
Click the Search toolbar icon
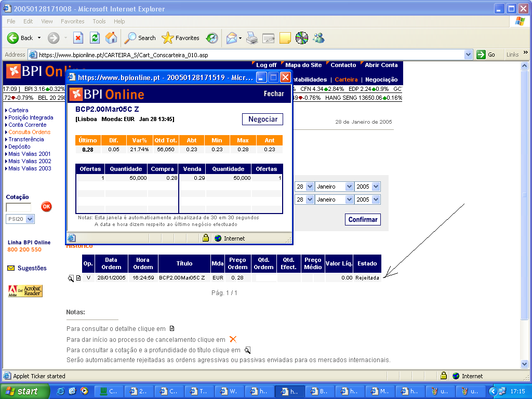click(139, 38)
